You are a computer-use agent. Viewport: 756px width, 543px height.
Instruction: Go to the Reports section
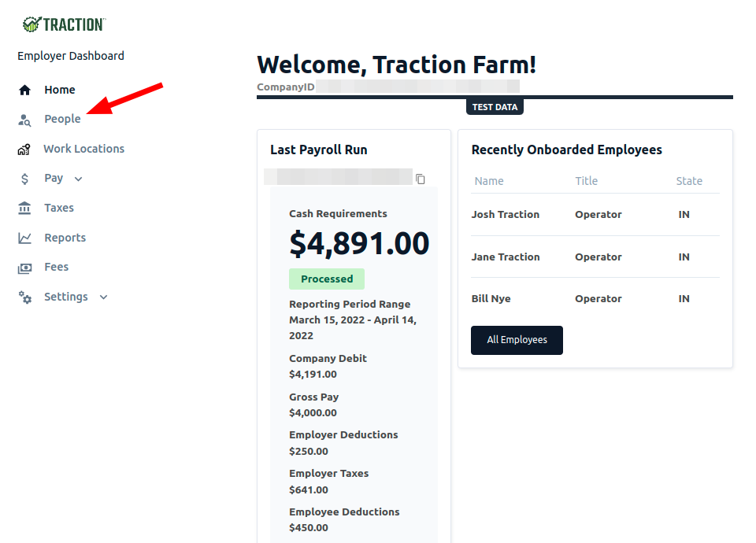point(65,238)
